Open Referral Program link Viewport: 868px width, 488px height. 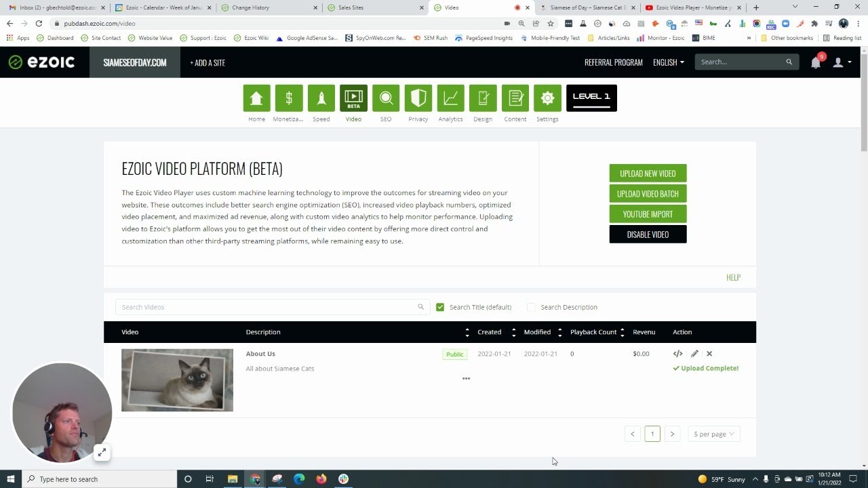tap(613, 62)
